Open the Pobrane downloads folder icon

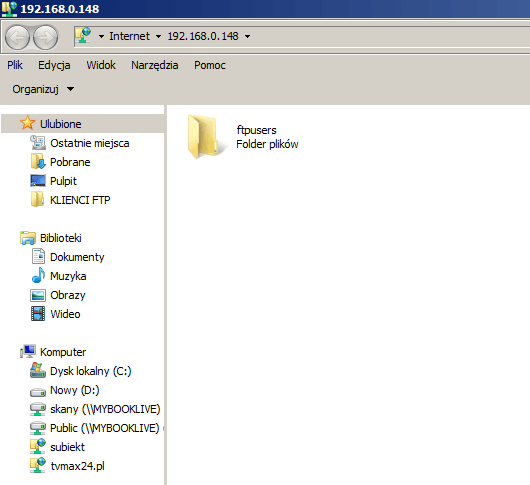38,162
